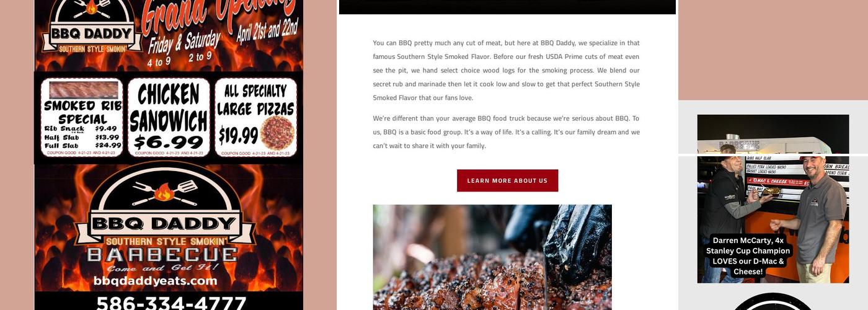Viewport: 868px width, 310px height.
Task: Click the 586-334-4777 phone number
Action: (x=171, y=303)
